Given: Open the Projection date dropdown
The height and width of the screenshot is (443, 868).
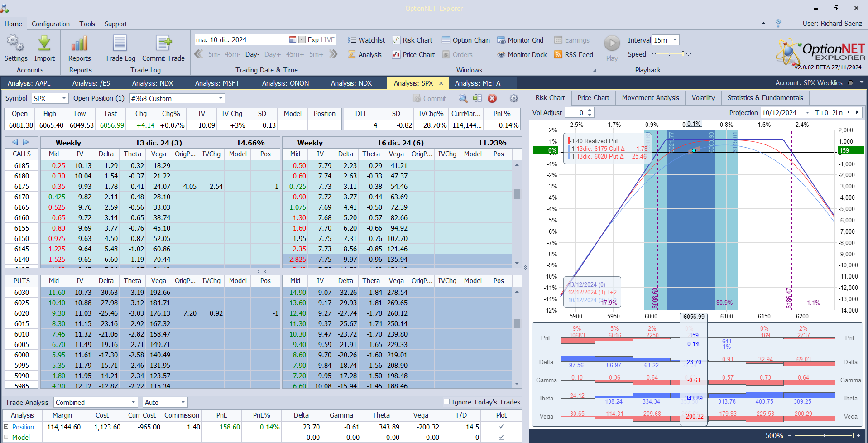Looking at the screenshot, I should coord(807,113).
